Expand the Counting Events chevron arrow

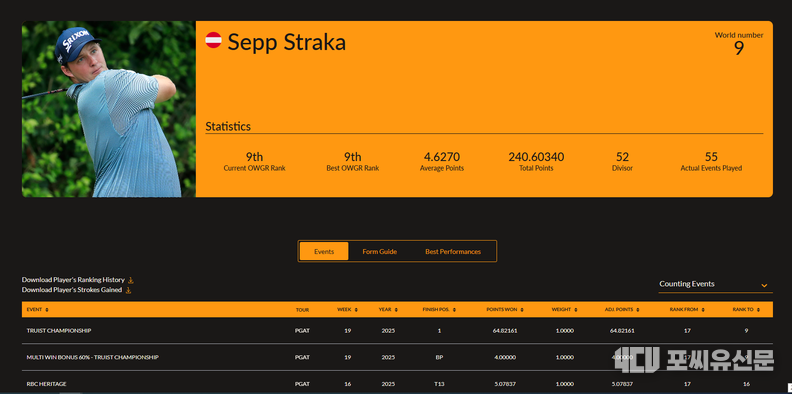pyautogui.click(x=764, y=285)
